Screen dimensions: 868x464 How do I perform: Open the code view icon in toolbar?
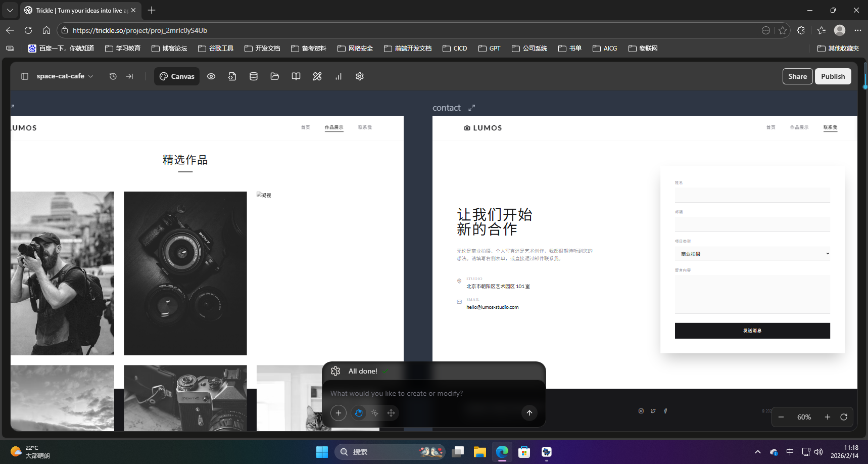232,76
